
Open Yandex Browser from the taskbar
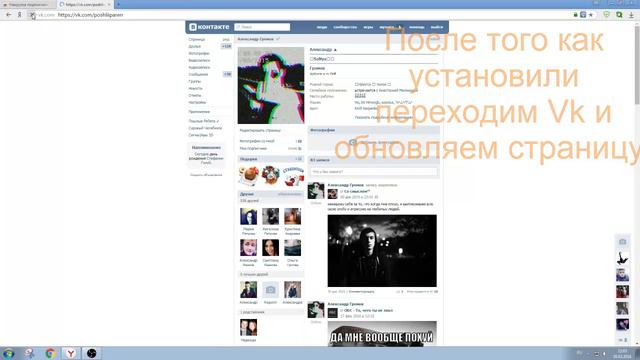pyautogui.click(x=71, y=353)
